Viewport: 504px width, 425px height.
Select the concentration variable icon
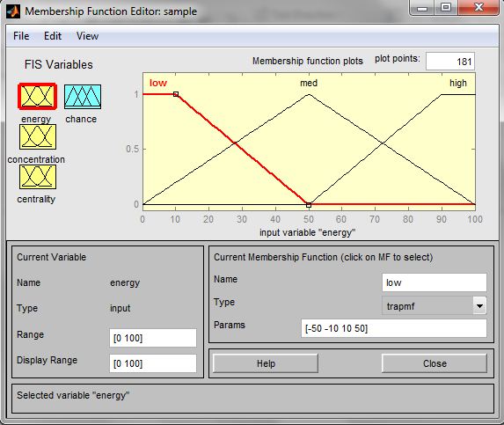click(x=38, y=137)
